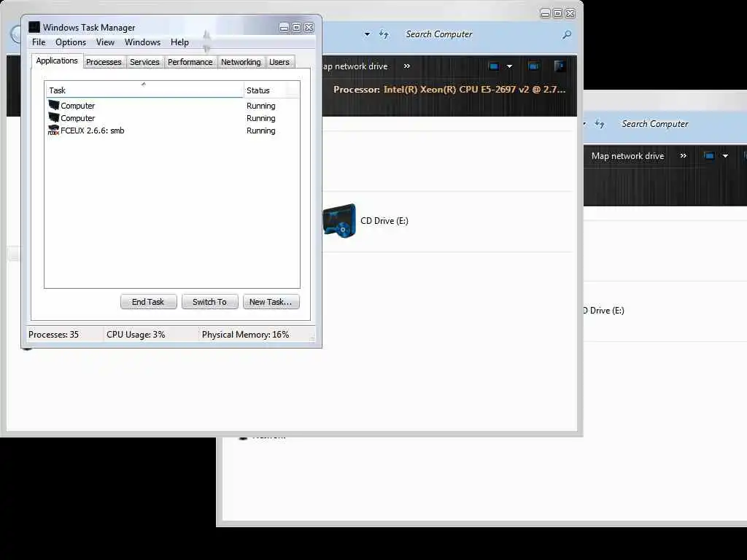Open view dropdown arrow in back Explorer window
Screen dimensions: 747x560
point(725,156)
